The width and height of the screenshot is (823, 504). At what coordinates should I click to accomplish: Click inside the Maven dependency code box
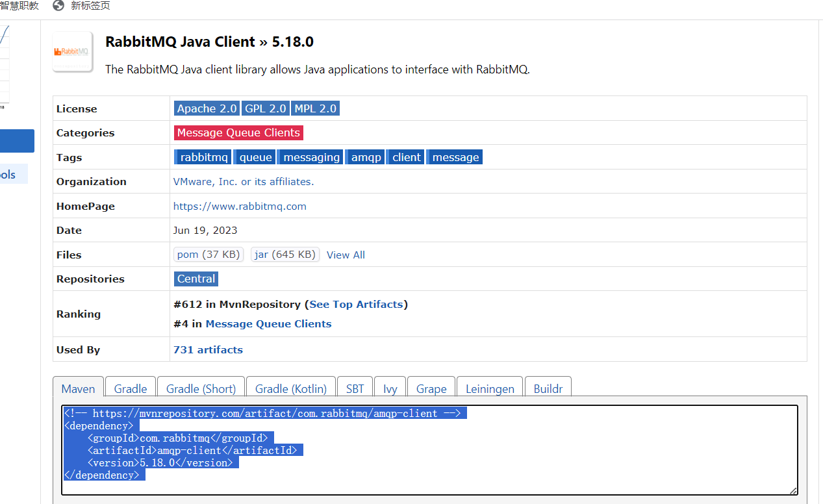pyautogui.click(x=429, y=450)
